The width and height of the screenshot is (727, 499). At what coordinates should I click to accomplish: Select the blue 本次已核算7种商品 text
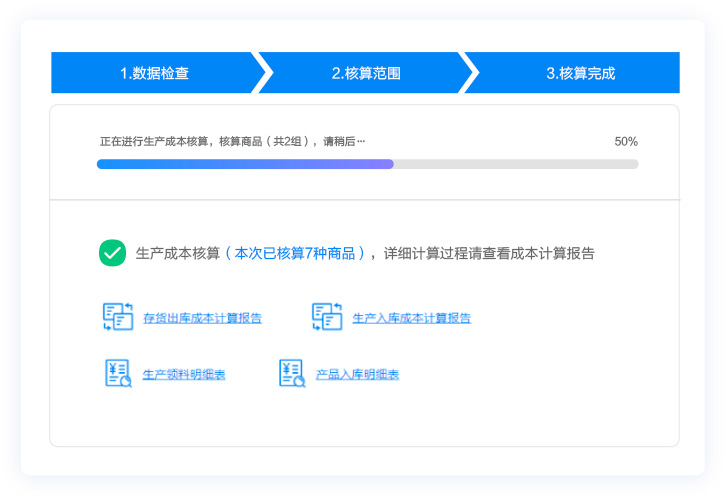pos(295,254)
